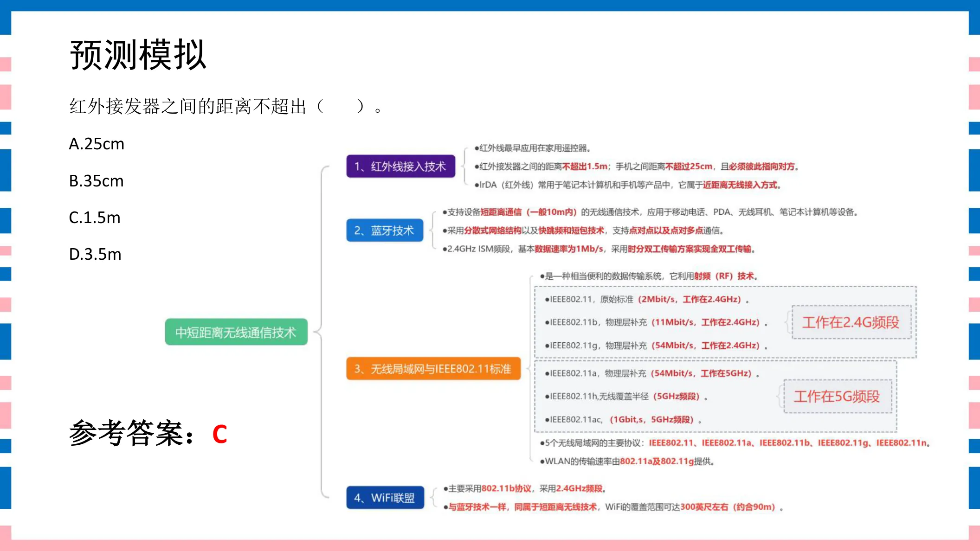Select answer option D.3.5m
This screenshot has height=551, width=980.
[95, 254]
